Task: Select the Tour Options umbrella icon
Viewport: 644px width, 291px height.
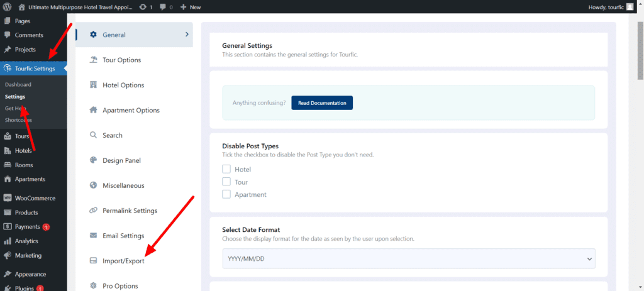Action: click(93, 60)
